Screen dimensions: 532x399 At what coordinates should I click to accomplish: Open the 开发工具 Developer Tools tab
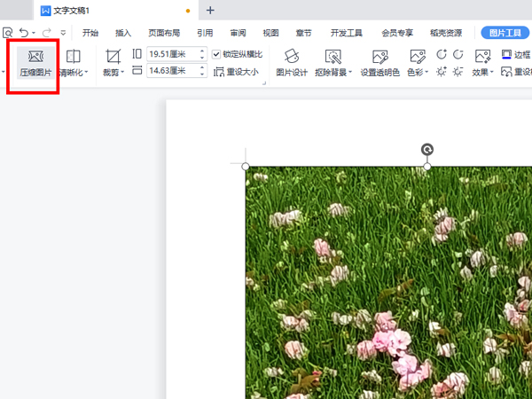(x=347, y=33)
